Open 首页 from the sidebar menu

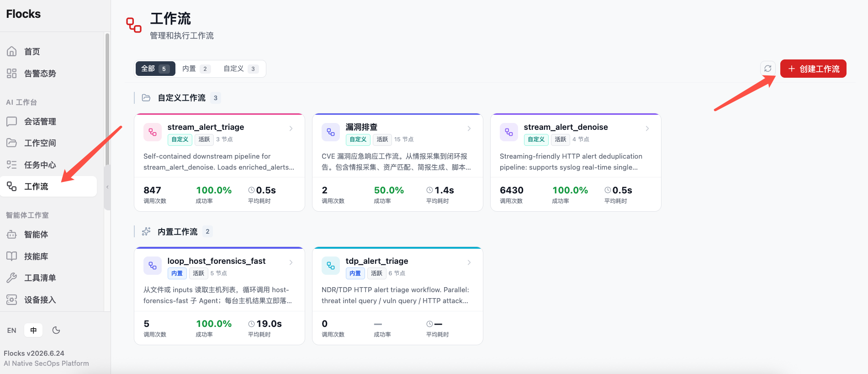pyautogui.click(x=48, y=51)
